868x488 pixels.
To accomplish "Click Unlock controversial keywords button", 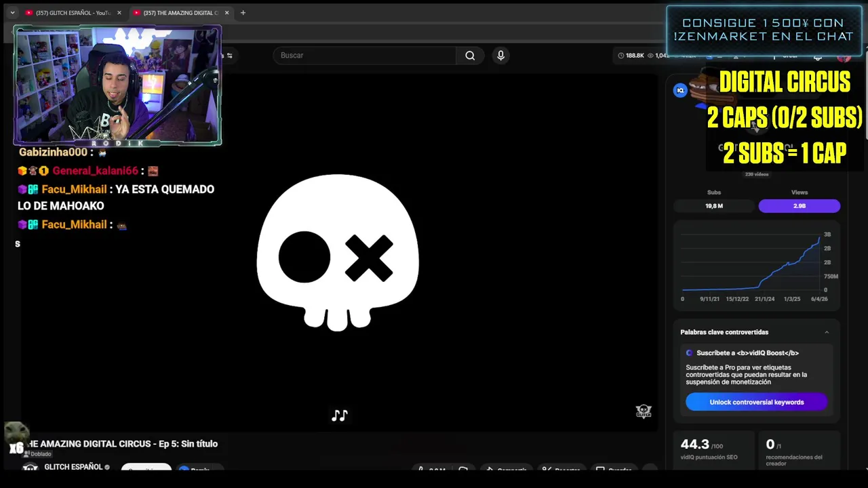I will pos(756,402).
